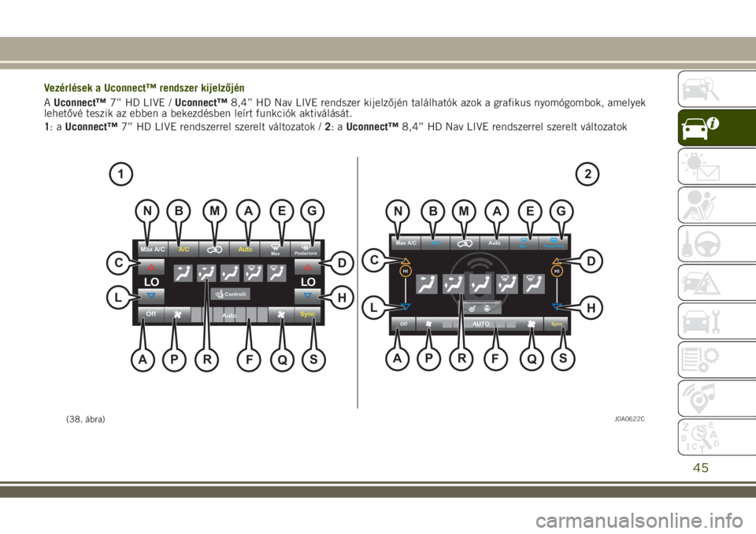The height and width of the screenshot is (534, 756).
Task: Tap fan speed AUTO bar in panel 2
Action: click(480, 324)
